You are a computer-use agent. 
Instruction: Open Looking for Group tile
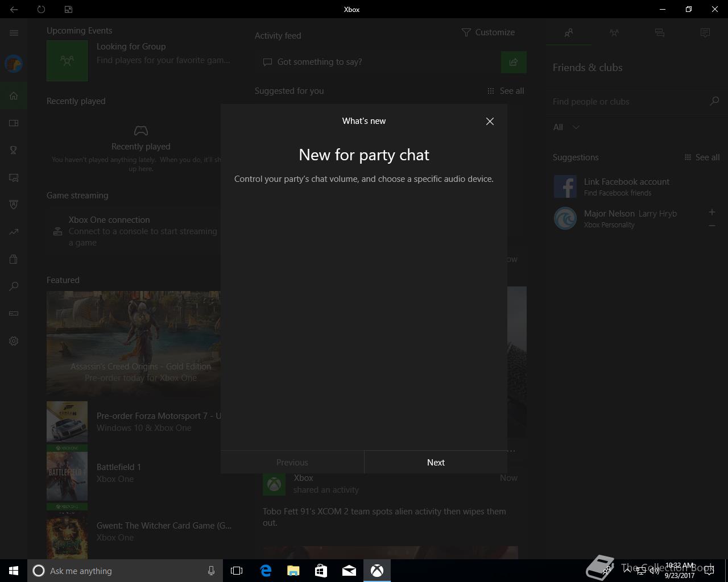[139, 60]
